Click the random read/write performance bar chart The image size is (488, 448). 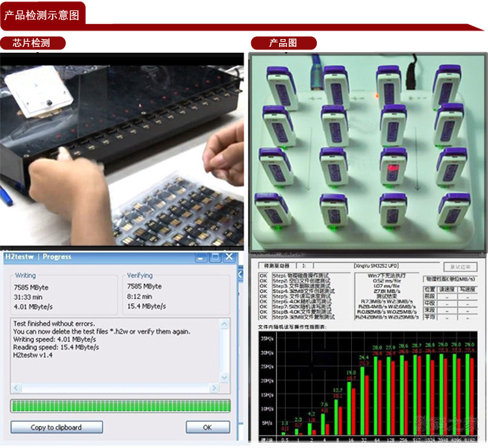368,387
